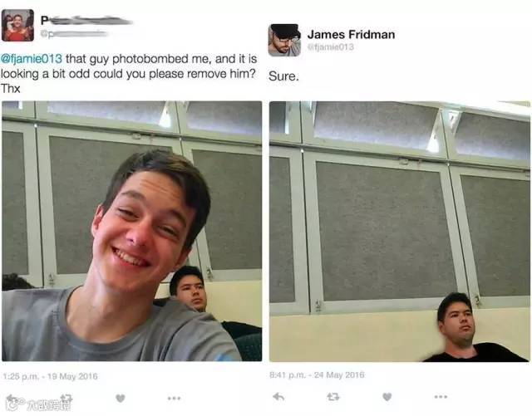Click the 8:41 p.m. 24 May 2016 timestamp
Viewport: 532px width, 416px height.
click(317, 375)
